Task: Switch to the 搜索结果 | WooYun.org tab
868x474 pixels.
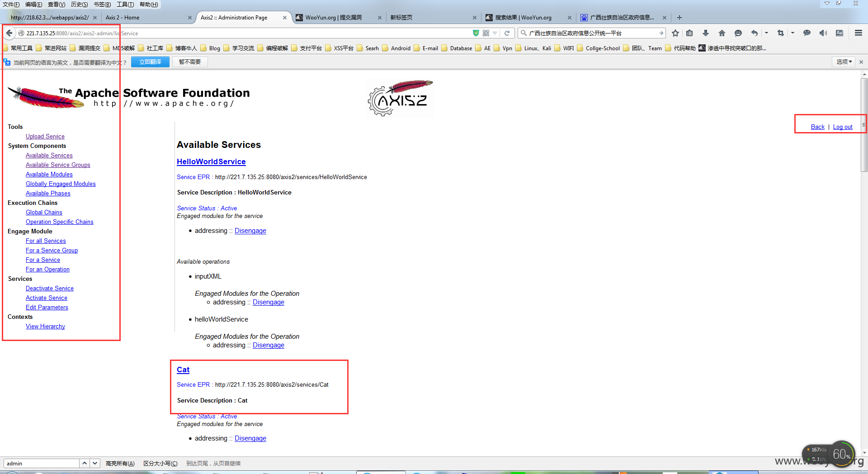Action: tap(528, 18)
